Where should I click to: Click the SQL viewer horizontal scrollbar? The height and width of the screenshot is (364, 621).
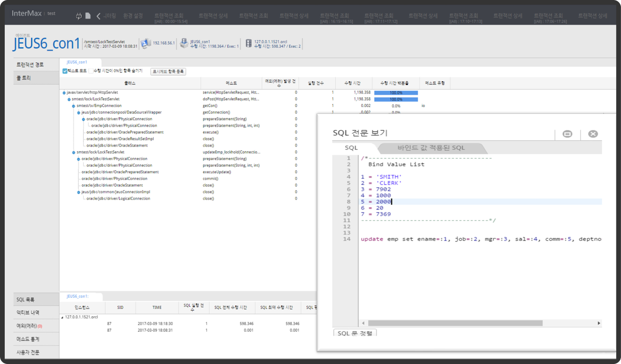pos(455,323)
